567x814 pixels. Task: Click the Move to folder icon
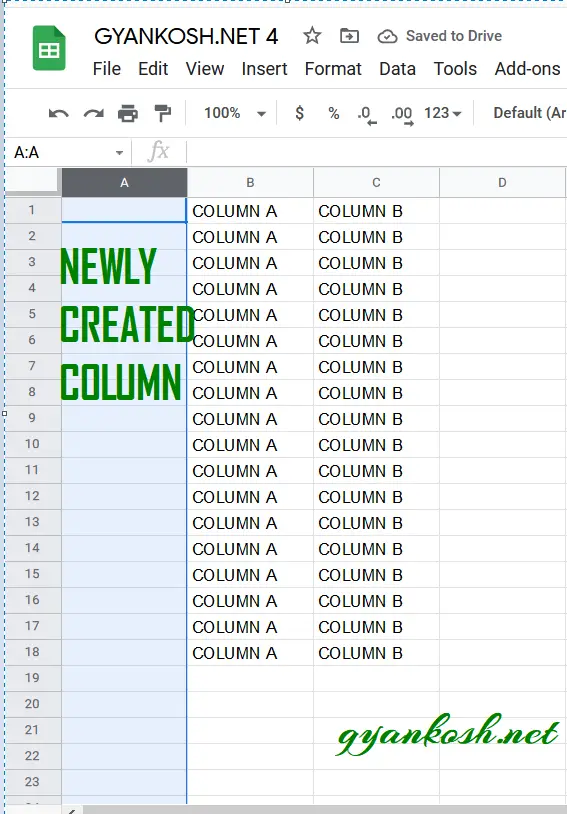pos(349,36)
